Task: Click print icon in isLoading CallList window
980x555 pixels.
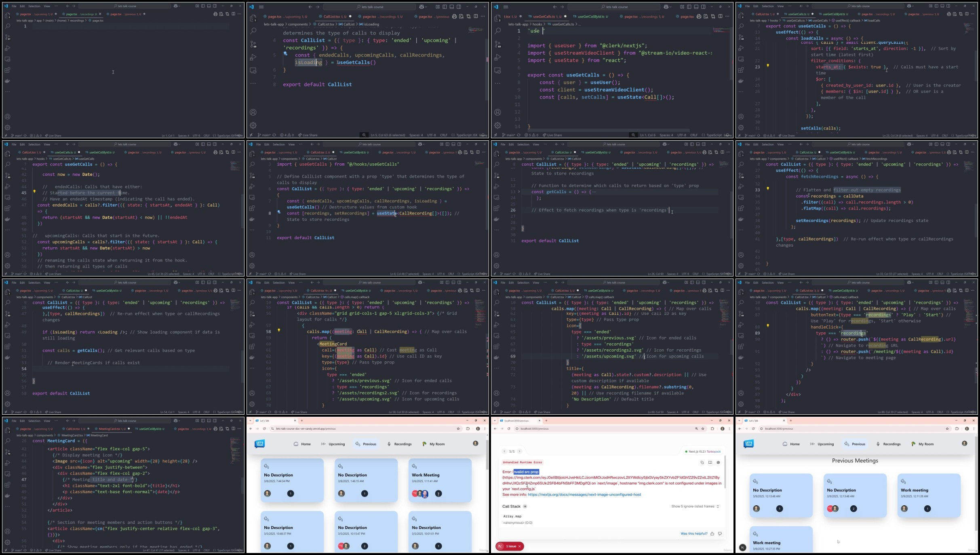Action: tap(454, 17)
